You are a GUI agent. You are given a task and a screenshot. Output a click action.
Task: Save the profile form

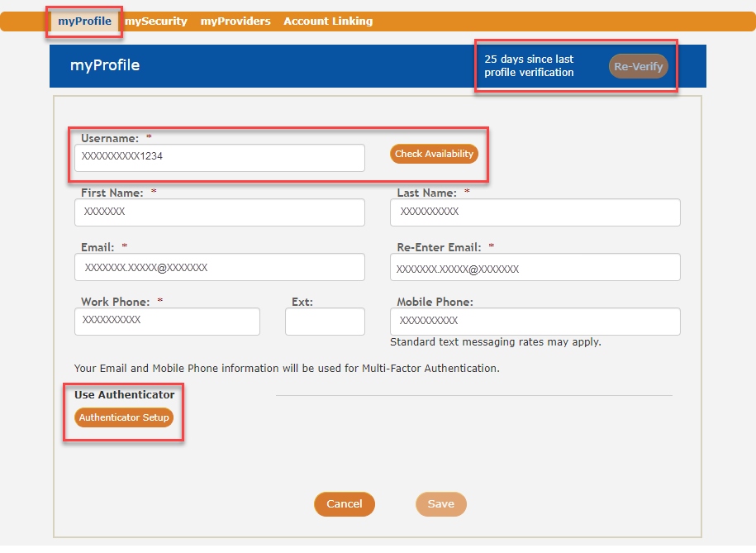pyautogui.click(x=440, y=504)
